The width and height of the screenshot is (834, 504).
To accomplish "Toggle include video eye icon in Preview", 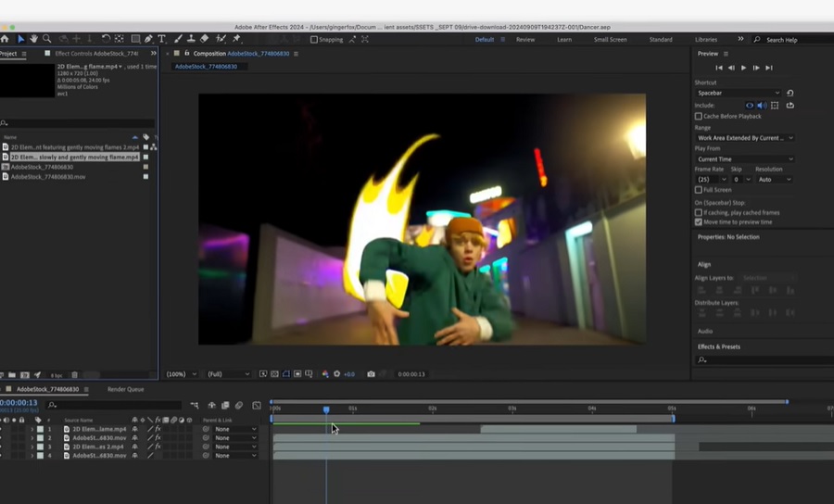I will (x=750, y=106).
